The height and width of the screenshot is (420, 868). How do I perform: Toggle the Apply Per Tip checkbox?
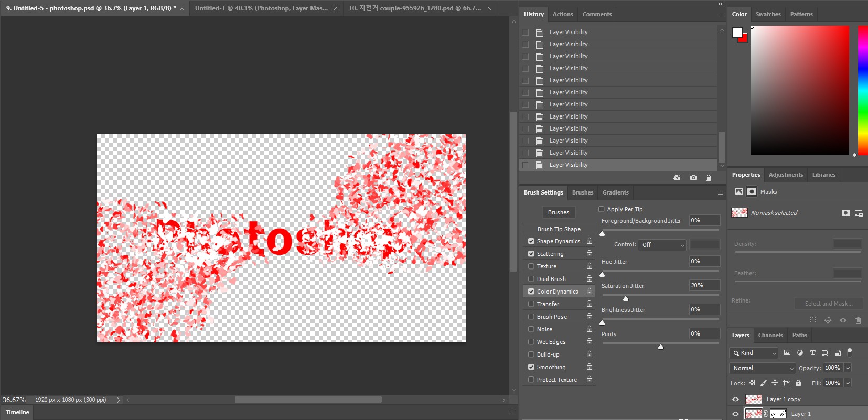[602, 209]
